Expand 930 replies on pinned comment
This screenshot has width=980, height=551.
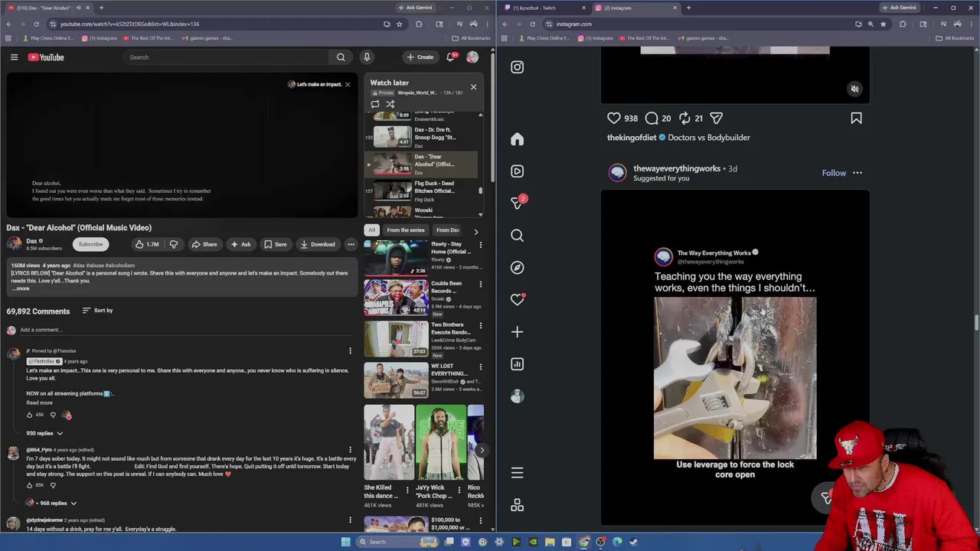[44, 433]
